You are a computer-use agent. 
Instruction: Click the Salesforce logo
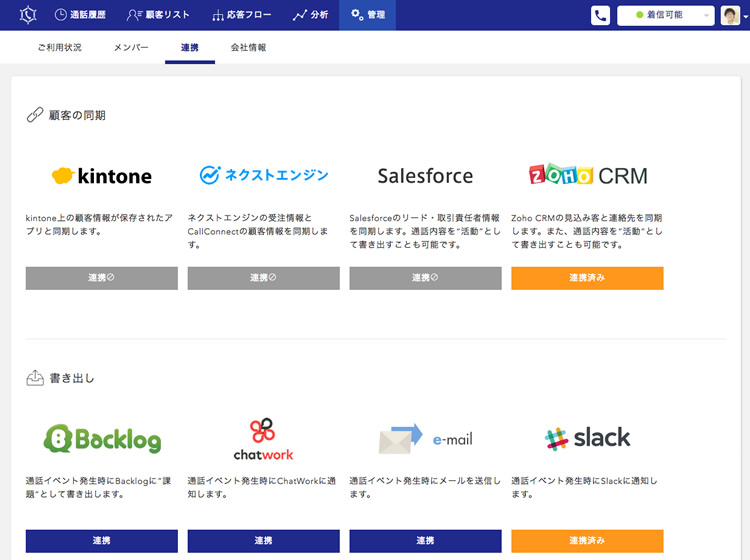pos(425,176)
